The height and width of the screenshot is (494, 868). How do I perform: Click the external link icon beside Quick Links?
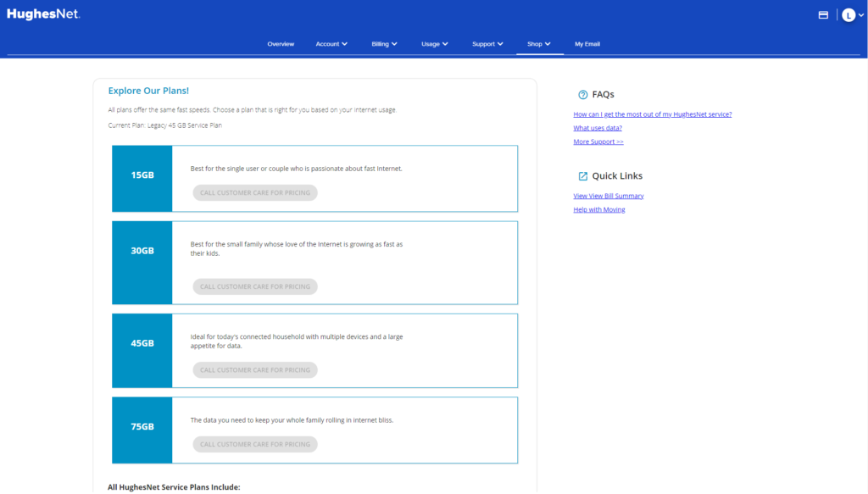pyautogui.click(x=581, y=175)
